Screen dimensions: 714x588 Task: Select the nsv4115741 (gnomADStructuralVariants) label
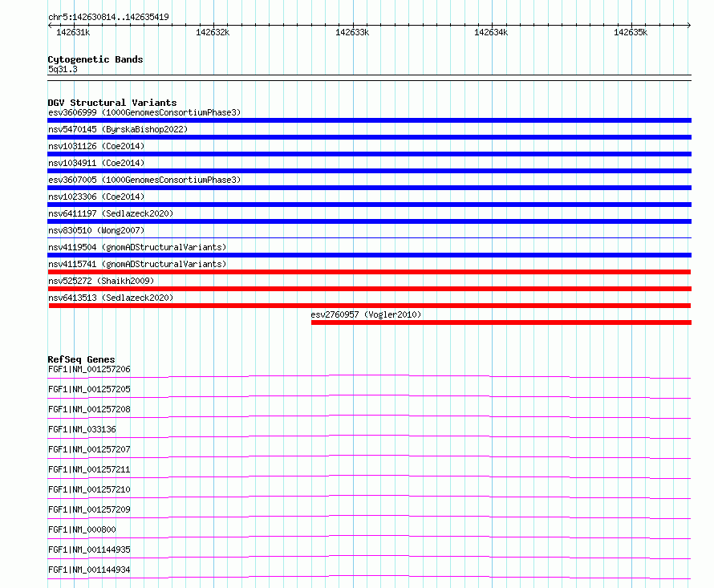coord(137,264)
